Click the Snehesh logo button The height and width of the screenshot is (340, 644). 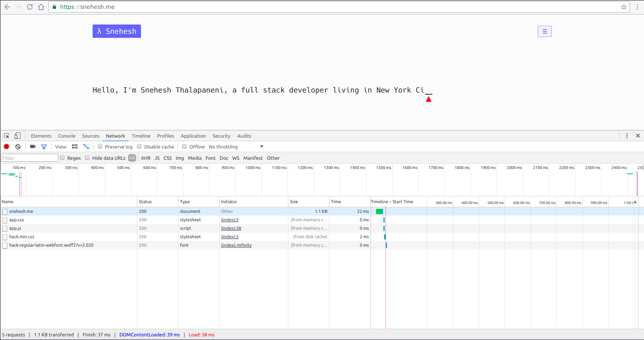click(117, 31)
